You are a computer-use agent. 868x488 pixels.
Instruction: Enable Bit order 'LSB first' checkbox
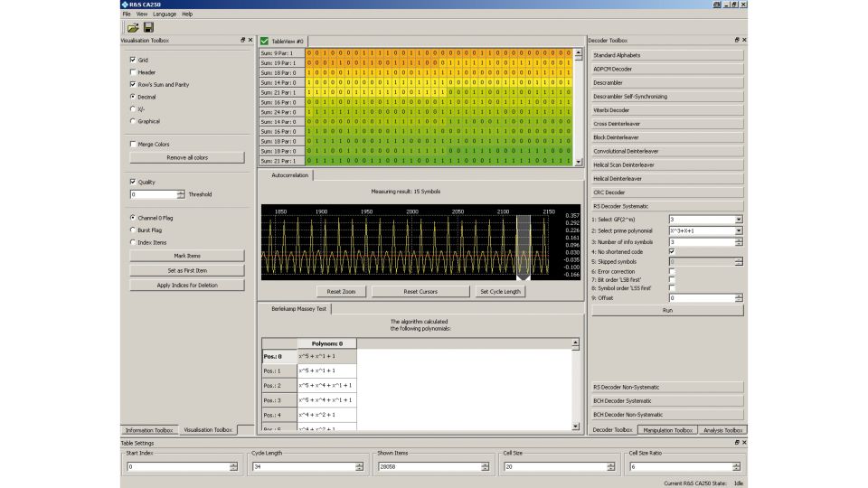672,280
